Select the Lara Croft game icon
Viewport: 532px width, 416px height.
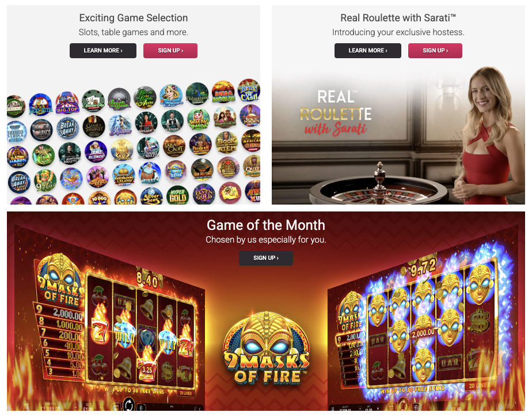pyautogui.click(x=174, y=146)
